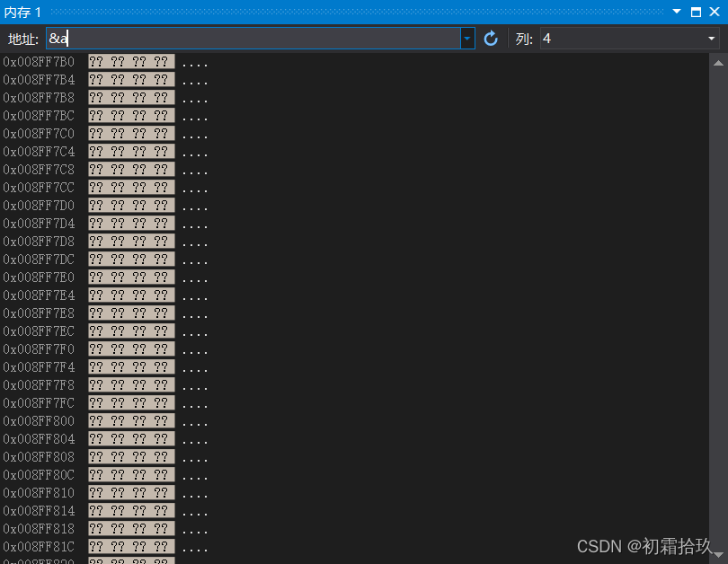Viewport: 728px width, 564px height.
Task: Select address 0x008FF7C0
Action: coord(39,134)
